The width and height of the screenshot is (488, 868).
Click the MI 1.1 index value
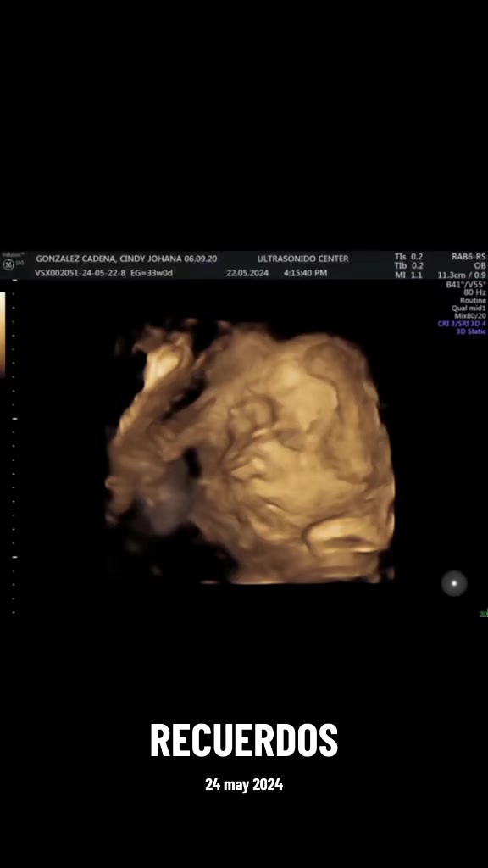[408, 275]
